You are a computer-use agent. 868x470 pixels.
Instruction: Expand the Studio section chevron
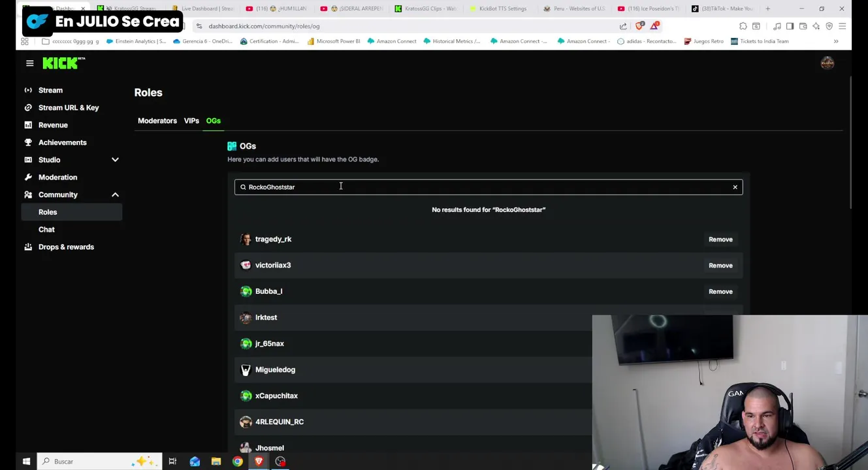click(x=115, y=160)
